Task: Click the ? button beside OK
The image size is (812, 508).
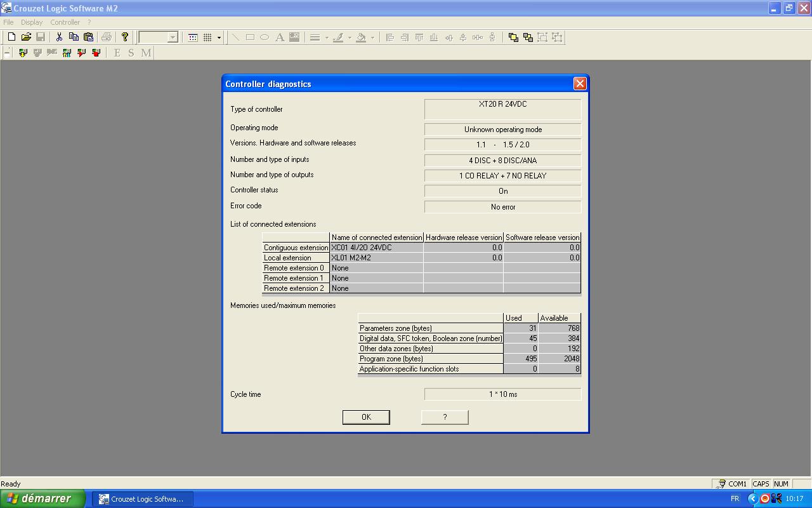Action: (x=445, y=417)
